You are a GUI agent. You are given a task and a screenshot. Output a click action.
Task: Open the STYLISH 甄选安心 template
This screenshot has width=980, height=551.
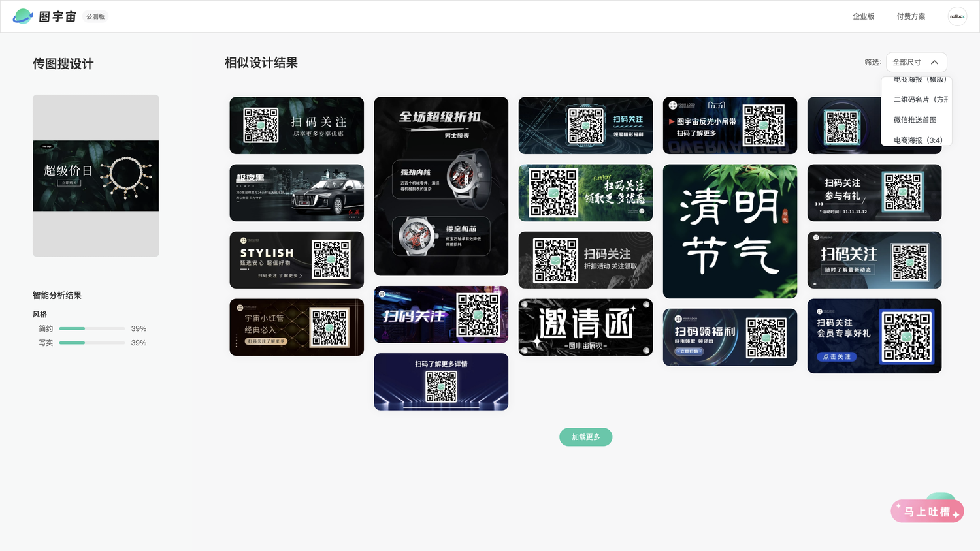click(x=297, y=260)
